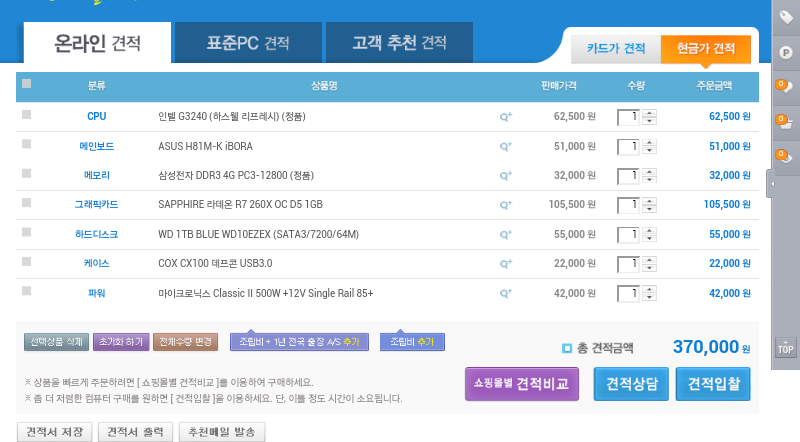Screen dimensions: 800x442
Task: Open the 그래픽카드 category link
Action: 96,205
